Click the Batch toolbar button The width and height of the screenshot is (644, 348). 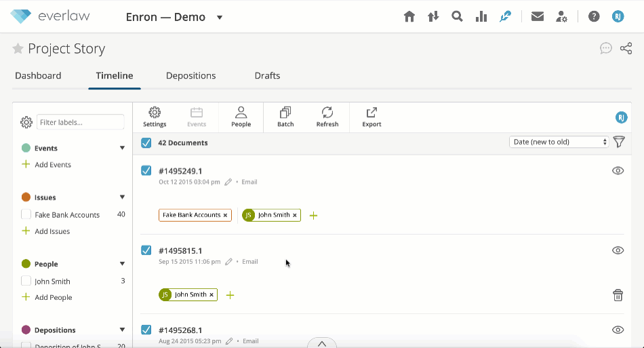(x=285, y=117)
